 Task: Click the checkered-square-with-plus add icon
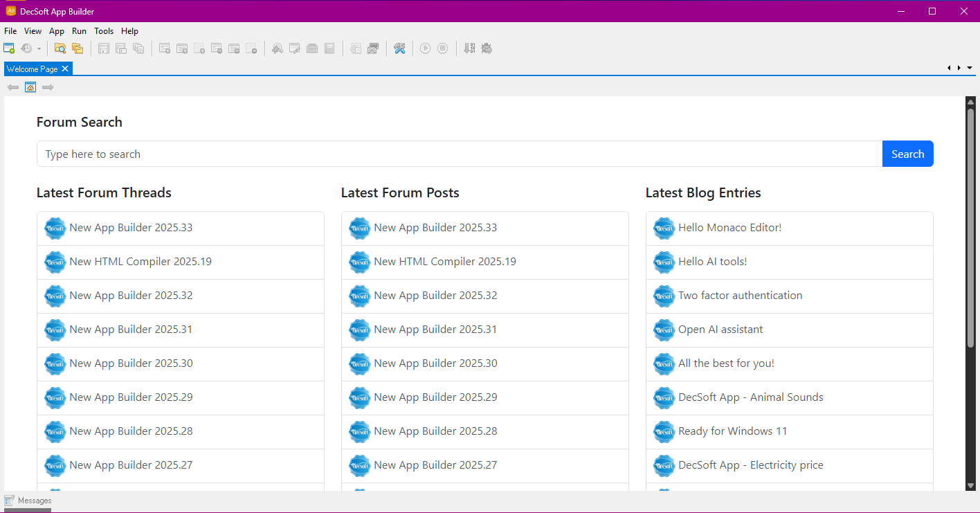(x=199, y=48)
